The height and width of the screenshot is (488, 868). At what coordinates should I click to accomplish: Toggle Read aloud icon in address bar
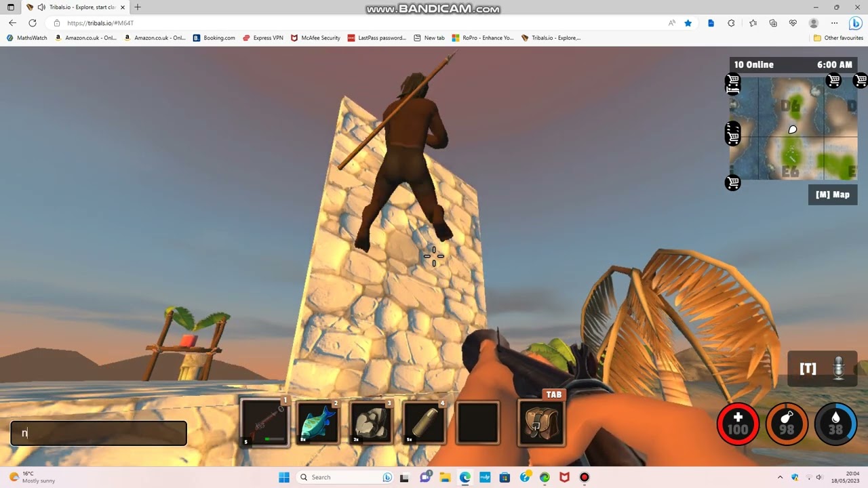671,23
